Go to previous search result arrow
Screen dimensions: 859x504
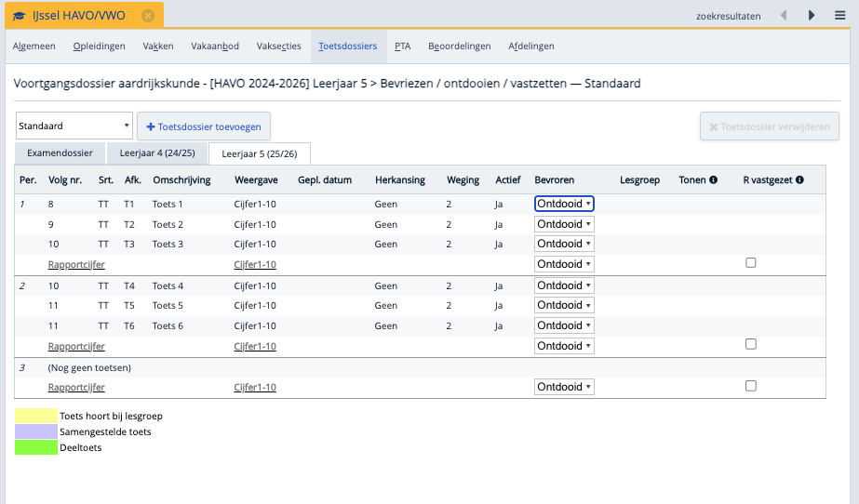click(x=784, y=15)
